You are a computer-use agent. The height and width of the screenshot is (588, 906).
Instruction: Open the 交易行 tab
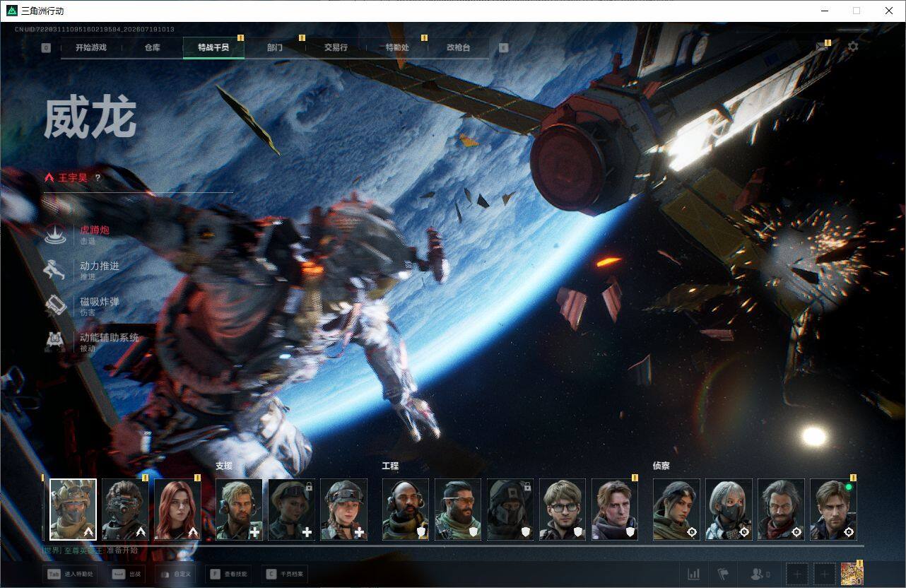(336, 47)
